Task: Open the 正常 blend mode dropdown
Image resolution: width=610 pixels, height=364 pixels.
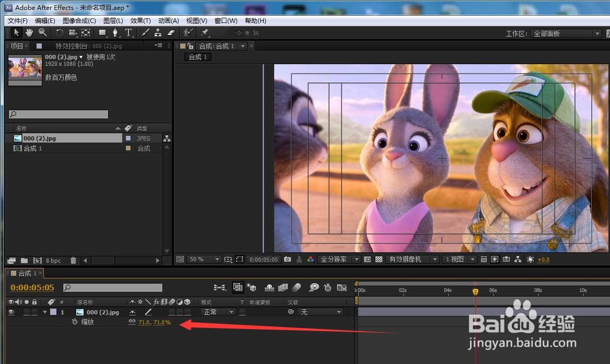Action: pos(218,312)
